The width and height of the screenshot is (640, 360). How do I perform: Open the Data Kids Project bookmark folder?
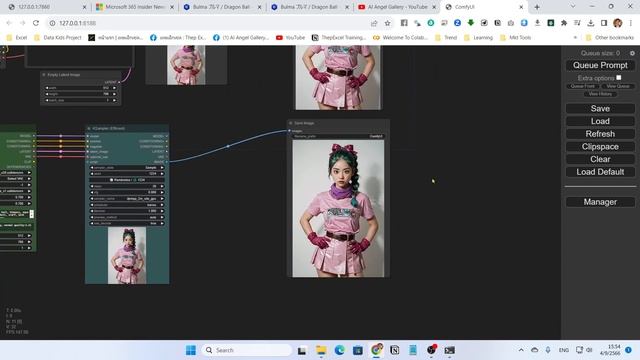click(x=58, y=38)
